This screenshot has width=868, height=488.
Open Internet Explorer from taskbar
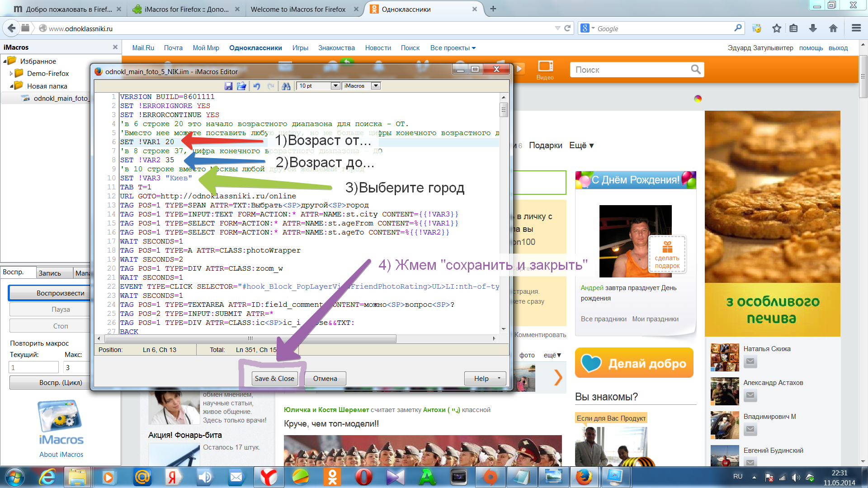(x=47, y=477)
